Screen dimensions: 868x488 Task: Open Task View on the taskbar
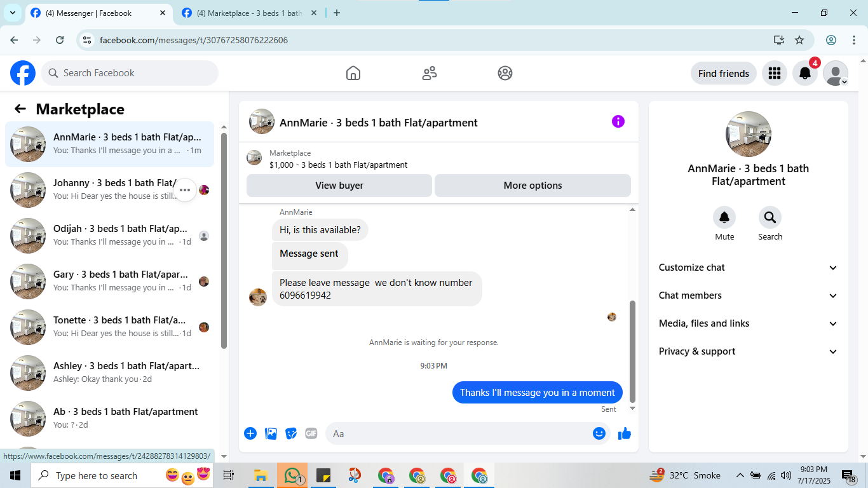[229, 475]
